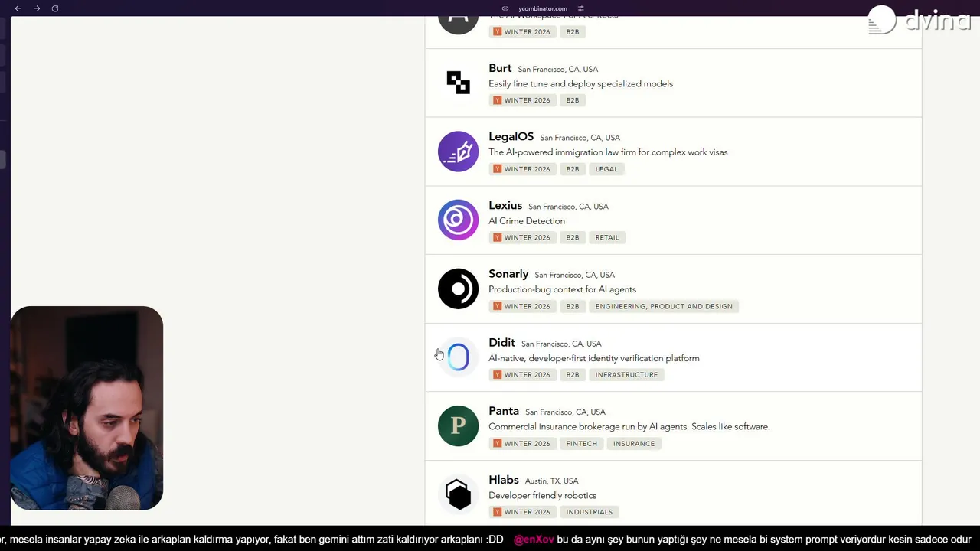Screen dimensions: 980x551
Task: Click the Fintech tag on Panta
Action: [582, 443]
